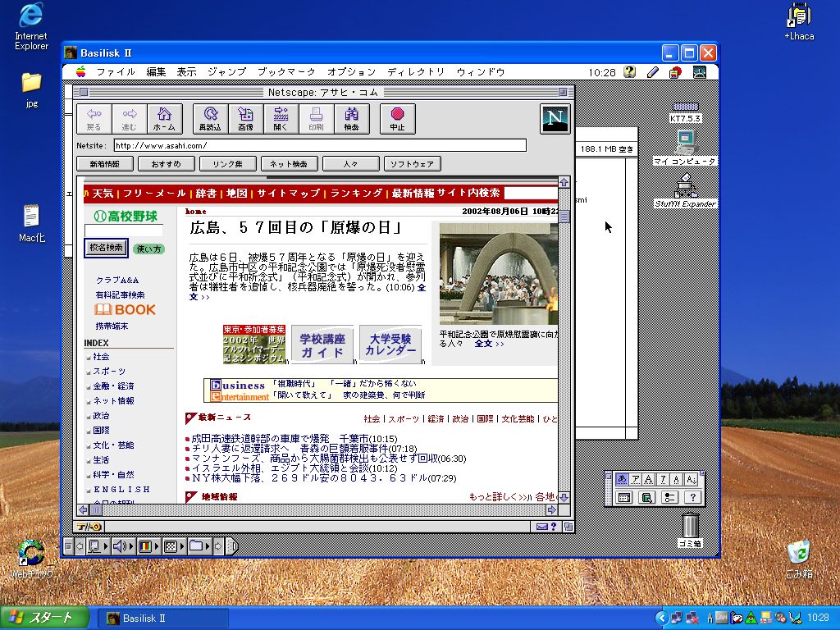Image resolution: width=840 pixels, height=630 pixels.
Task: Open StuffIt Expander desktop icon
Action: tap(686, 190)
